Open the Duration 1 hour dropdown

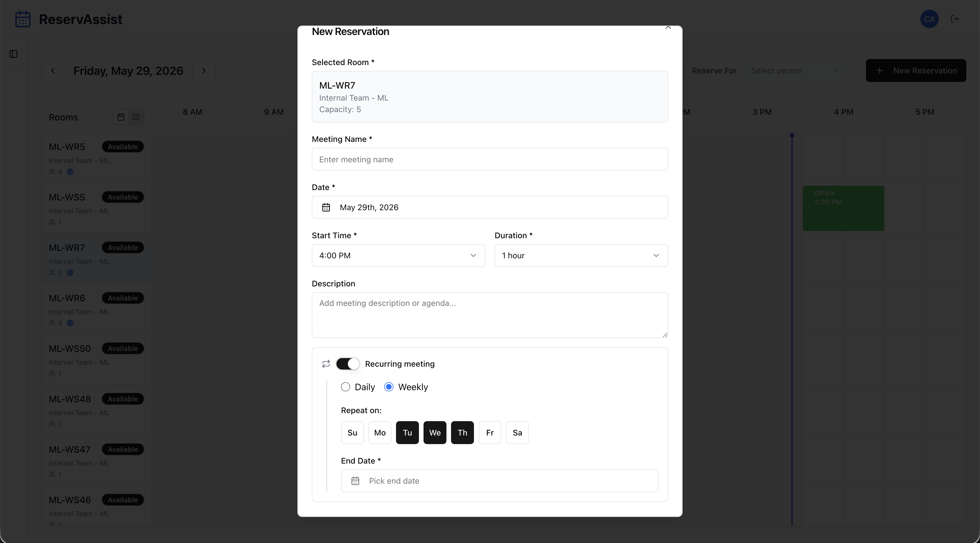(x=581, y=256)
